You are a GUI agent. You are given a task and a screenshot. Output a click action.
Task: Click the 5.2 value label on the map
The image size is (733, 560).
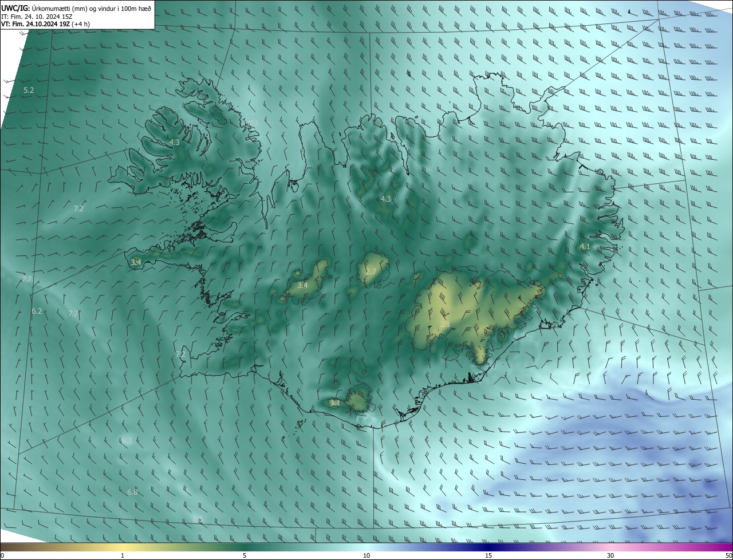coord(29,90)
